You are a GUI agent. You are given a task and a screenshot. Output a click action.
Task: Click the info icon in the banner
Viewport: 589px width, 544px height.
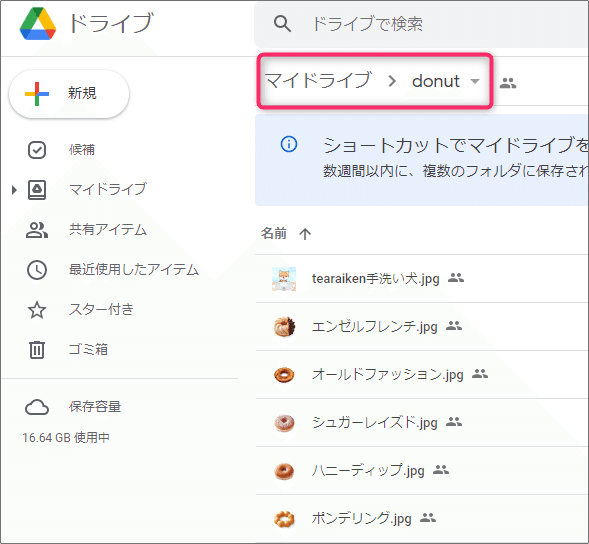tap(289, 144)
